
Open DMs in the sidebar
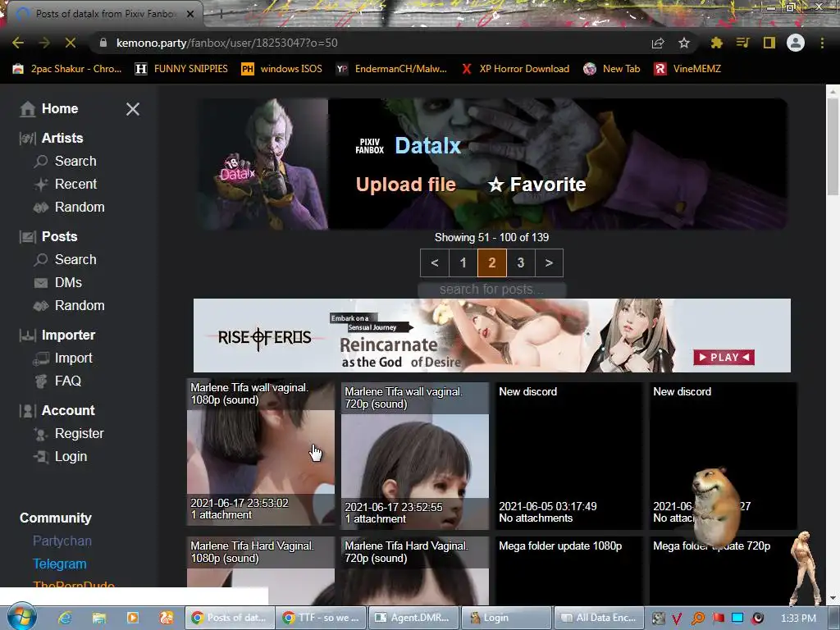[x=58, y=283]
